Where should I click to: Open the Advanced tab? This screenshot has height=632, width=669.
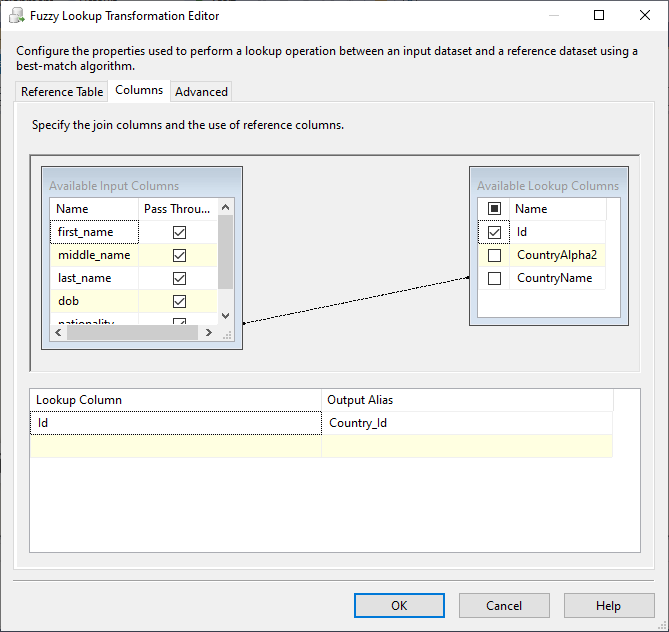click(x=201, y=92)
